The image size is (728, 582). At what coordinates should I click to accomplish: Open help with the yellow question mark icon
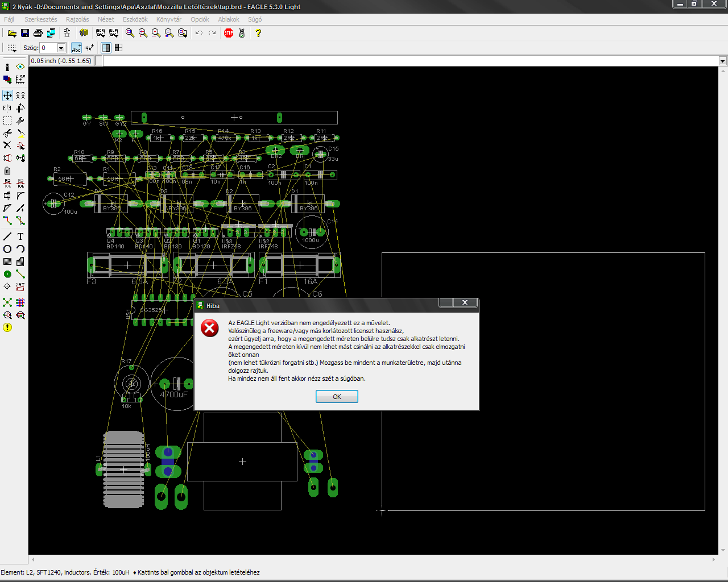[x=258, y=33]
